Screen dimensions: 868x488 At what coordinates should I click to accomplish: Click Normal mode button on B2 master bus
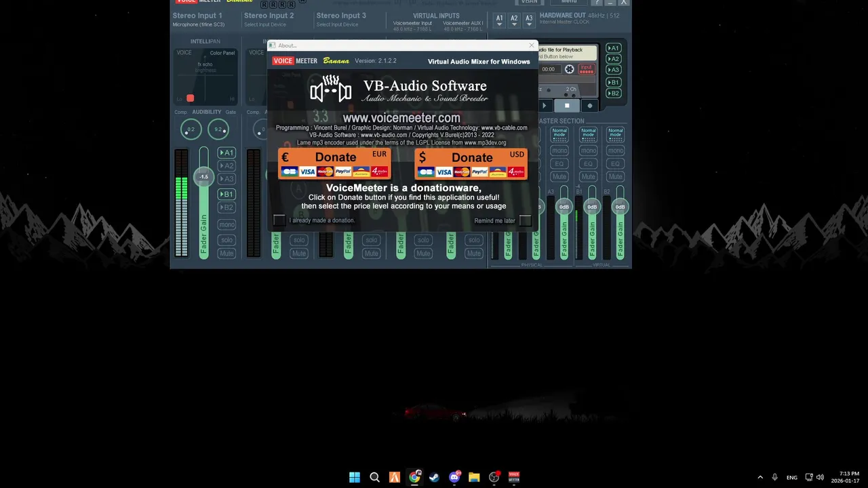615,134
